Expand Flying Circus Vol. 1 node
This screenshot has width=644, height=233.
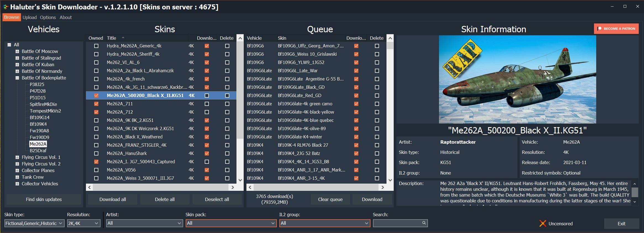coord(17,157)
